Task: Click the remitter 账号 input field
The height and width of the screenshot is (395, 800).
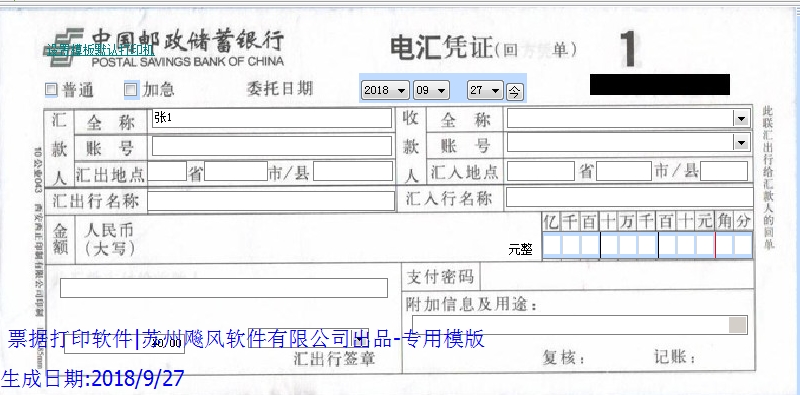Action: 272,146
